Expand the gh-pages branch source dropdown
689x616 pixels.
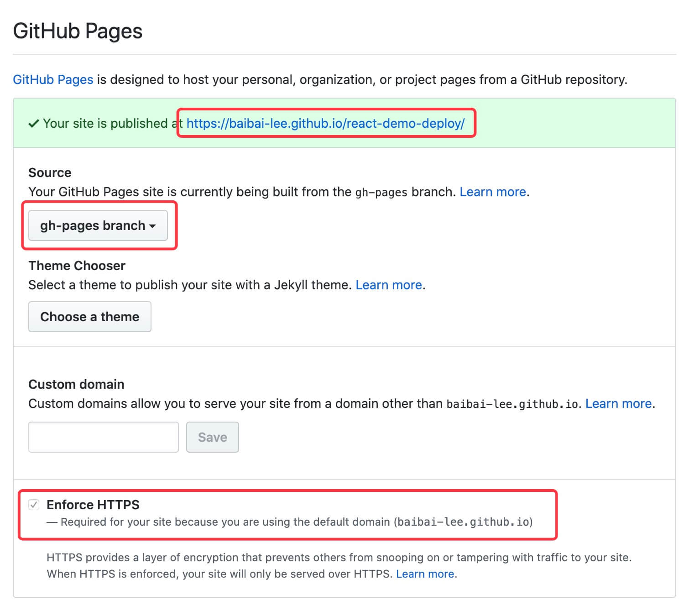click(x=98, y=225)
